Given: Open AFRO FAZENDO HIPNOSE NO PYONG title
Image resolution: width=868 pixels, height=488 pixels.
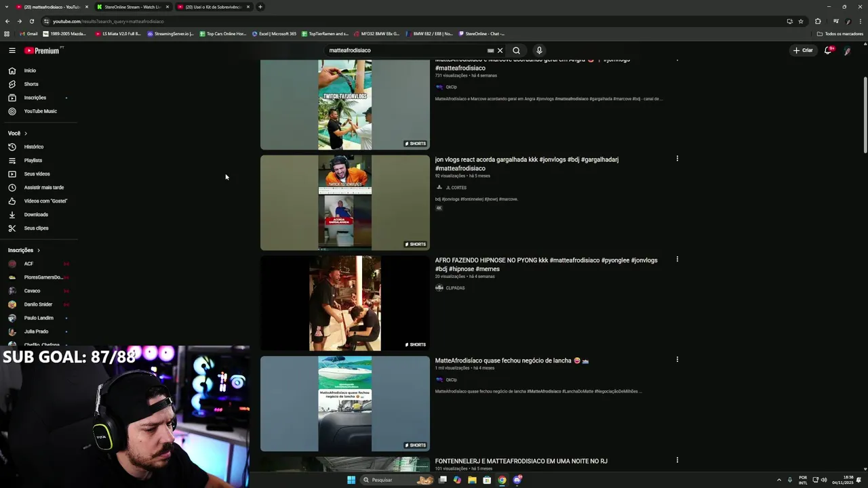Looking at the screenshot, I should [x=546, y=264].
